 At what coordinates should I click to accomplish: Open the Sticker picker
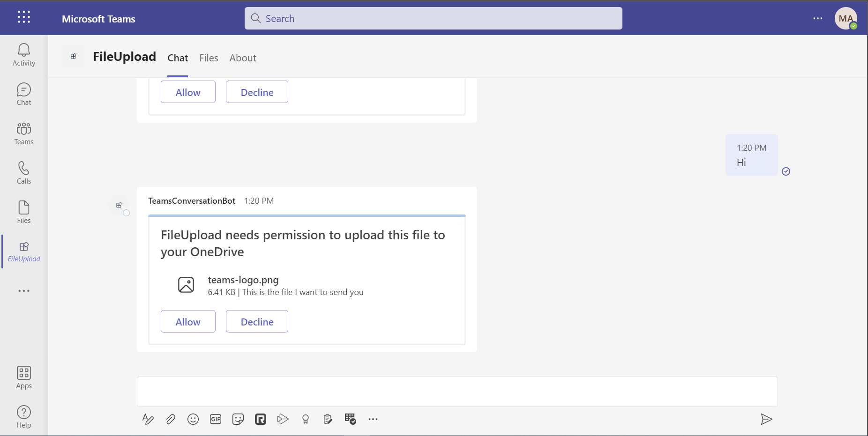(x=238, y=419)
